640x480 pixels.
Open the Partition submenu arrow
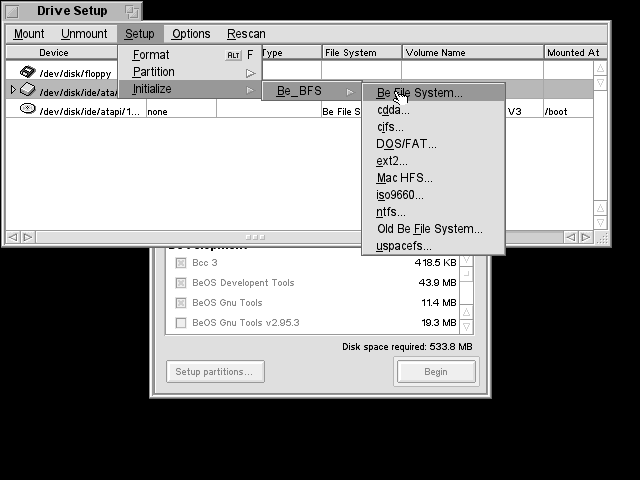pyautogui.click(x=251, y=73)
